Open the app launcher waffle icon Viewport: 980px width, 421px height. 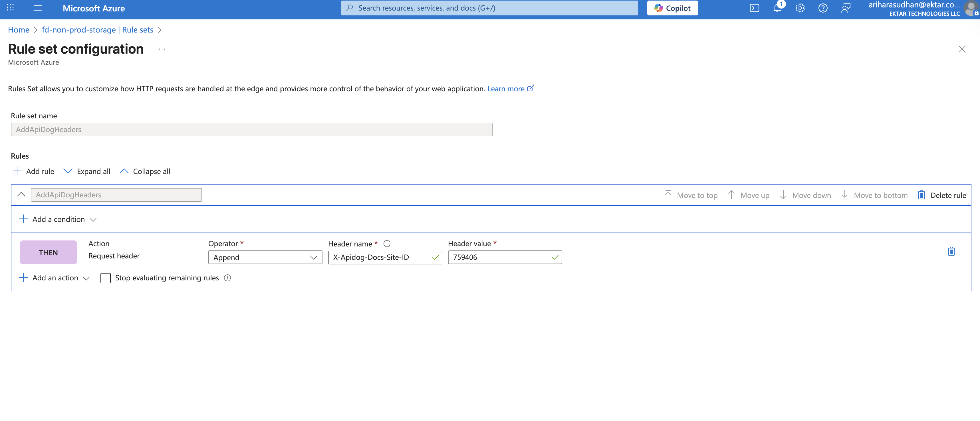click(10, 8)
